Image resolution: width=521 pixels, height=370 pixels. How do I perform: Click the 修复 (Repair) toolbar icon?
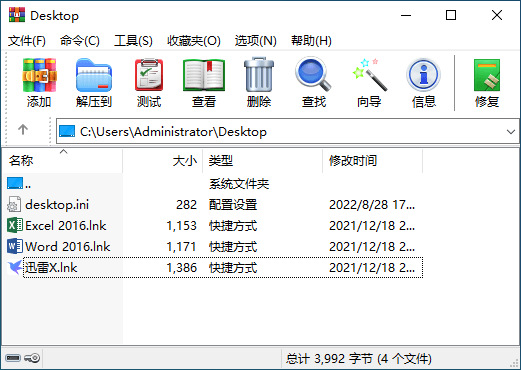click(x=487, y=75)
